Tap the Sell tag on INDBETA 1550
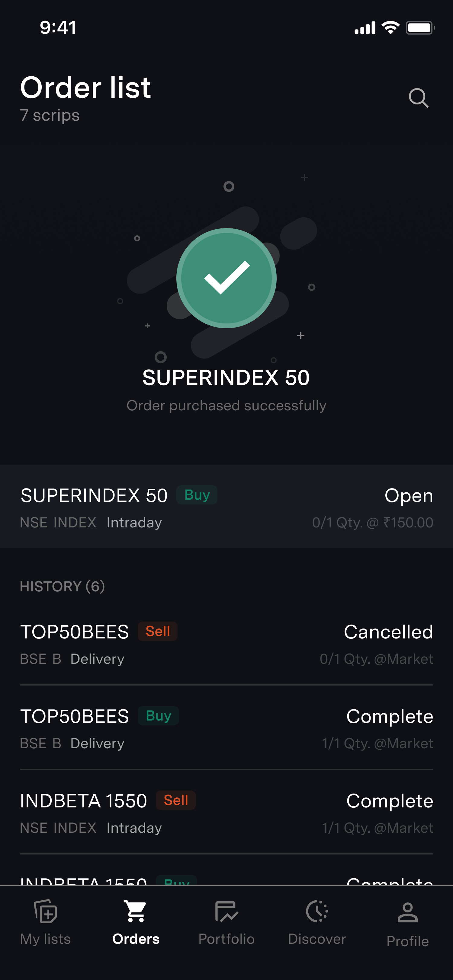This screenshot has height=980, width=453. click(175, 800)
